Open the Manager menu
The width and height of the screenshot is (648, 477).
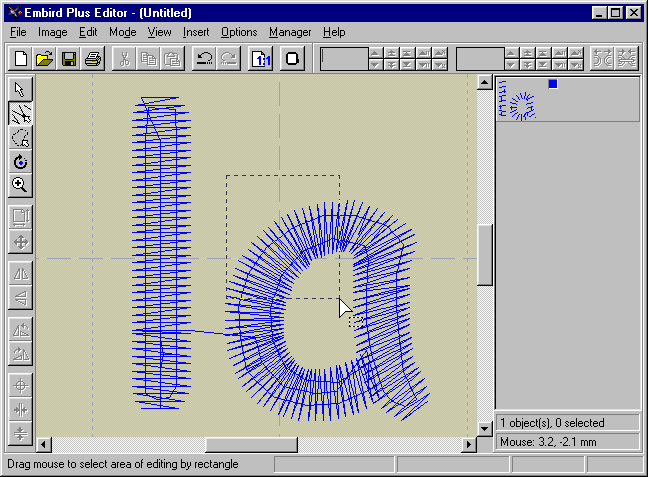tap(290, 32)
